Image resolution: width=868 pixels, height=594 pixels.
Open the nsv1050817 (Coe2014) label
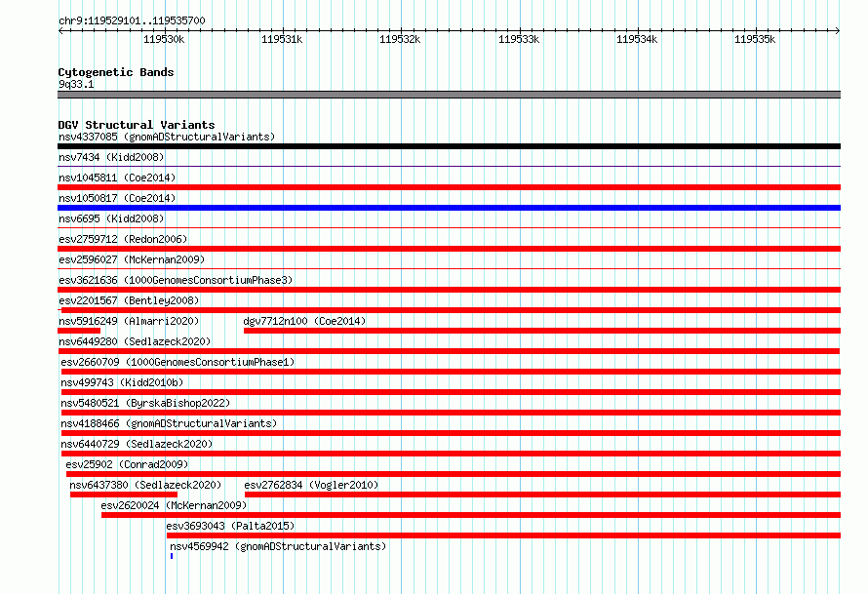pyautogui.click(x=117, y=198)
